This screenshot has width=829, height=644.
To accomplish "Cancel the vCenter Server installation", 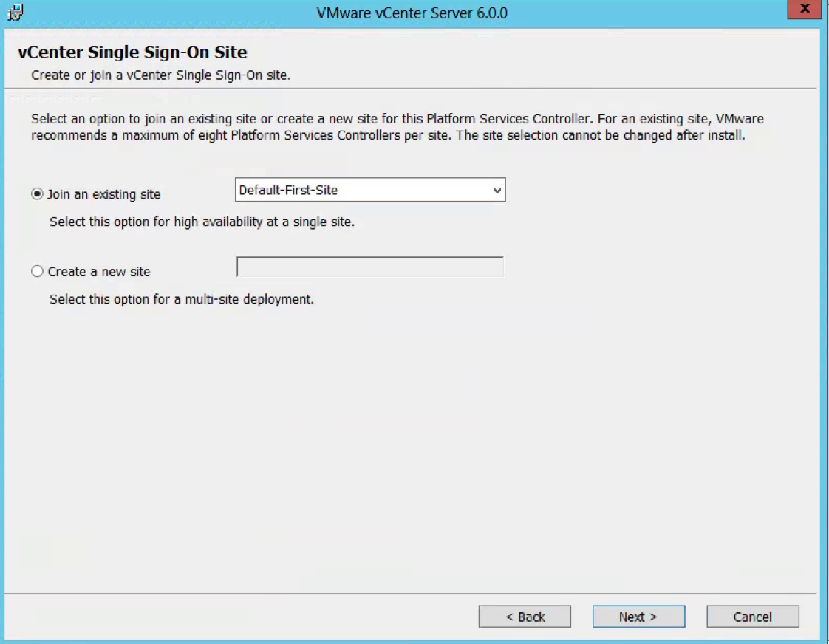I will [753, 617].
